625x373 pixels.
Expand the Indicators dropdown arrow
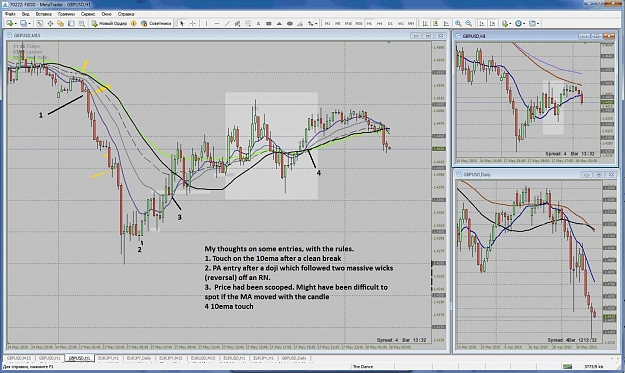pyautogui.click(x=510, y=24)
